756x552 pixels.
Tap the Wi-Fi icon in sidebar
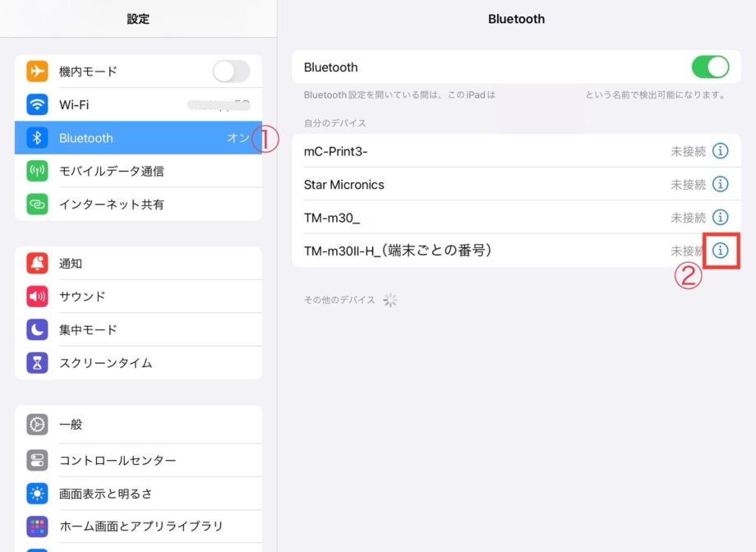click(37, 105)
